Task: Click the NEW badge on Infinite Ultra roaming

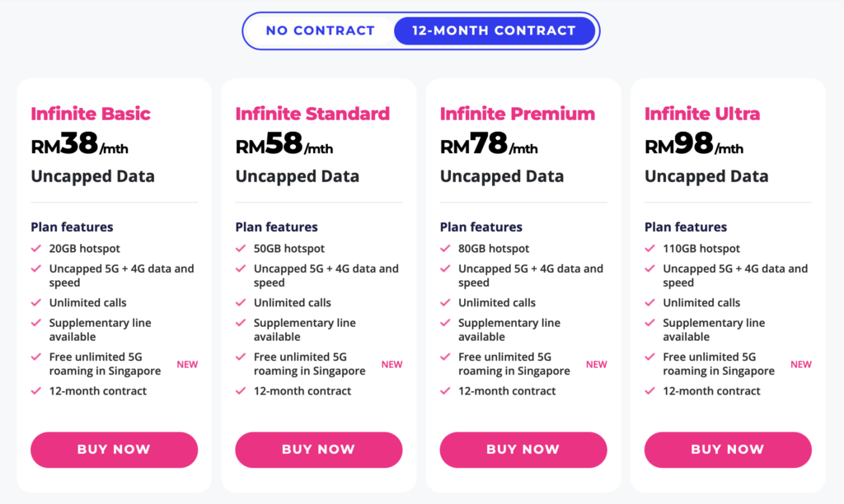Action: 801,364
